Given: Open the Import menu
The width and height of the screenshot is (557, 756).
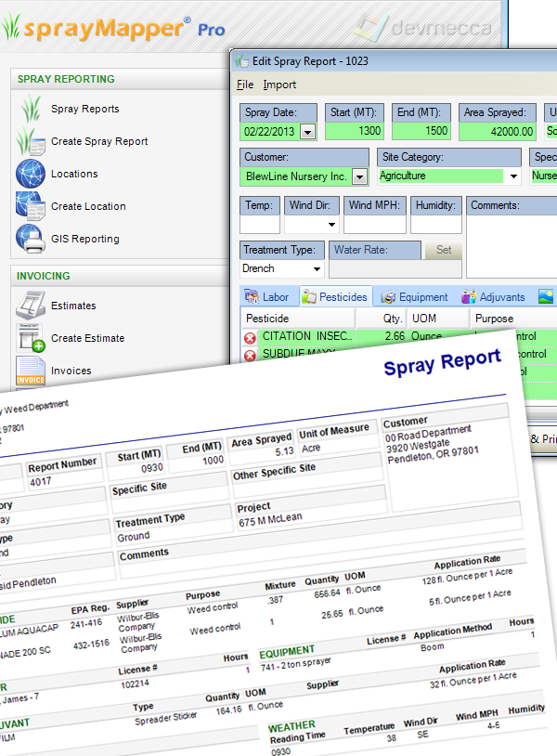Looking at the screenshot, I should 279,85.
